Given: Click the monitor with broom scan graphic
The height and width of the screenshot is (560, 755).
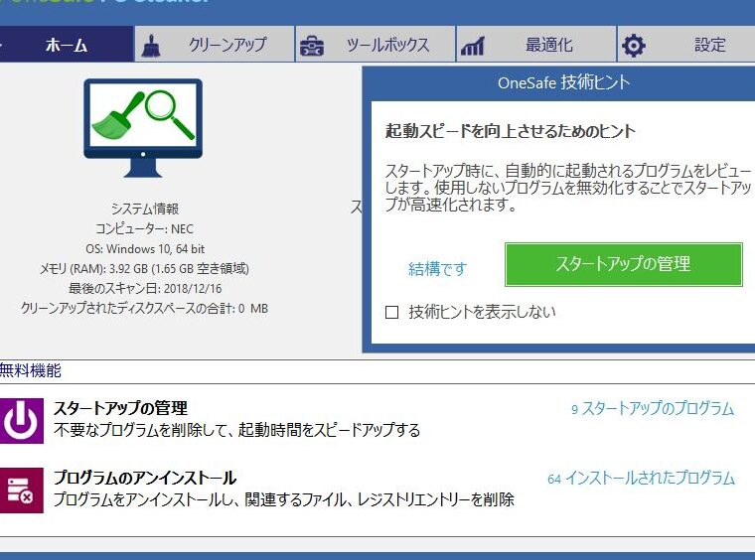Looking at the screenshot, I should pyautogui.click(x=142, y=127).
